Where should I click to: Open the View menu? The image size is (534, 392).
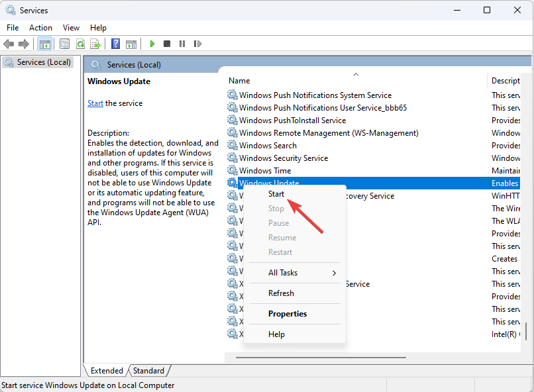[x=71, y=28]
